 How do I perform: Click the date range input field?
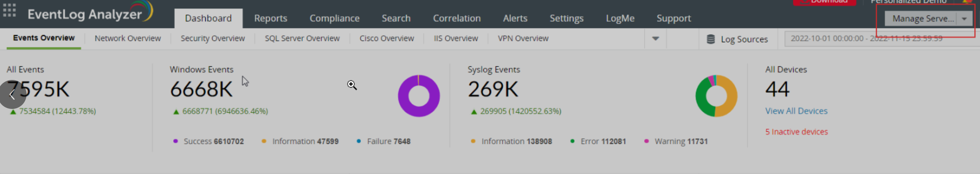[x=882, y=39]
